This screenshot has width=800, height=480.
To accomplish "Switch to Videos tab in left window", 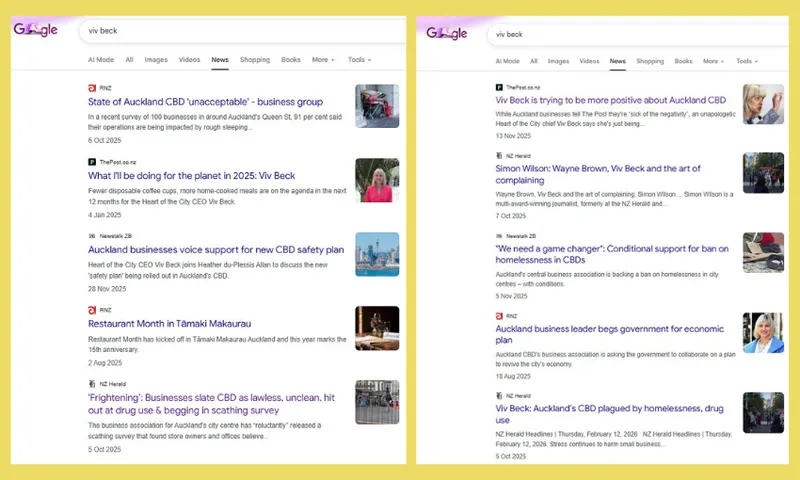I will click(189, 60).
